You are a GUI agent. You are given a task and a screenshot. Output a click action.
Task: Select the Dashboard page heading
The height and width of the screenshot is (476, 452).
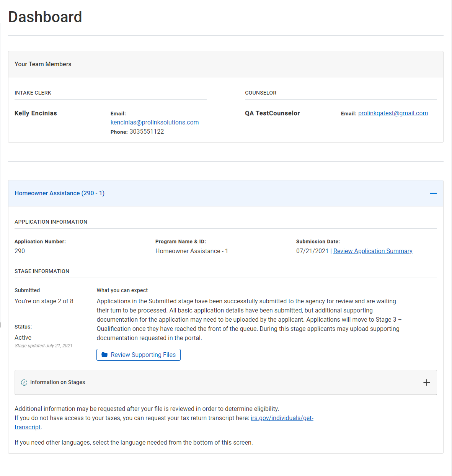(x=45, y=17)
